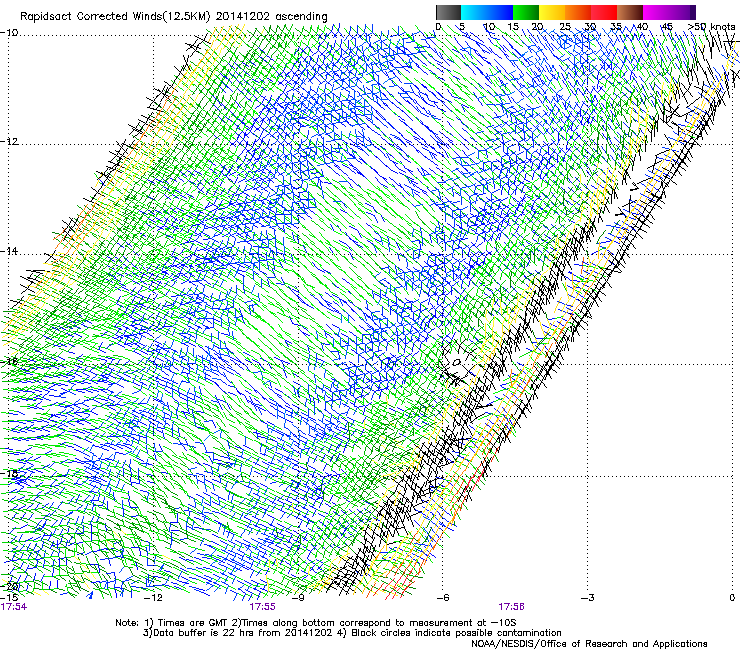The height and width of the screenshot is (650, 740).
Task: Click the 17:54 time label
Action: [x=14, y=607]
